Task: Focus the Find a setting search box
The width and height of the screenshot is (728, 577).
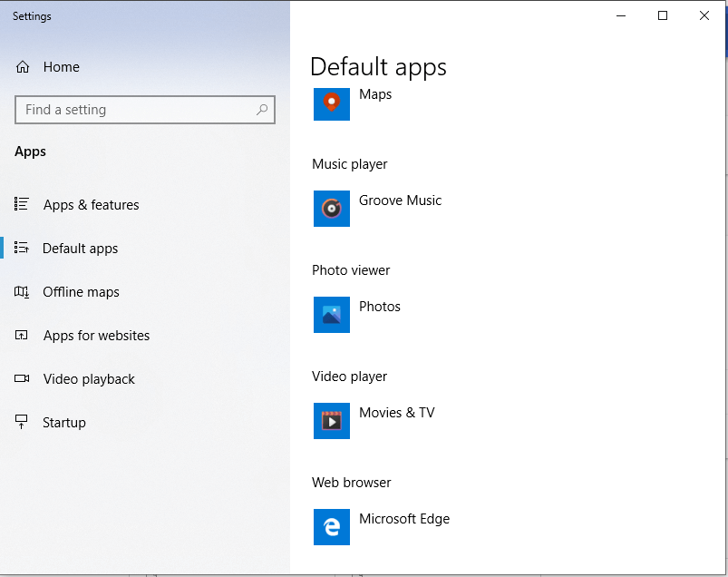Action: pyautogui.click(x=145, y=110)
